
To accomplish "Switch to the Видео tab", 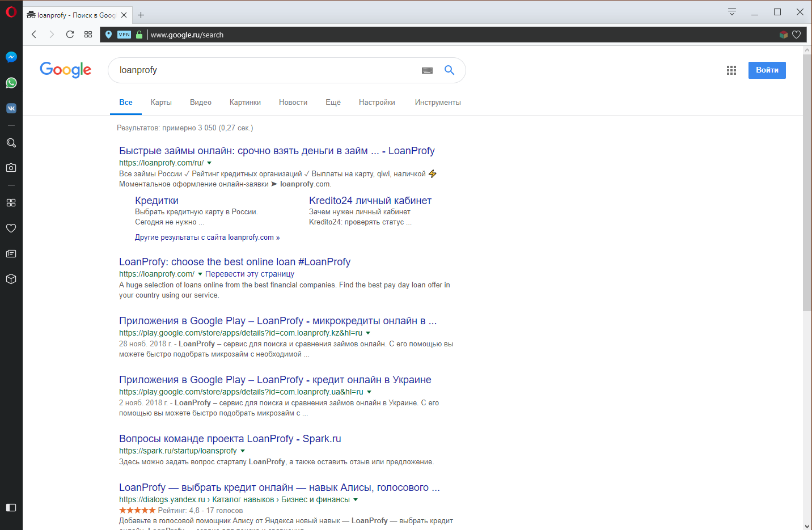I will pyautogui.click(x=201, y=103).
